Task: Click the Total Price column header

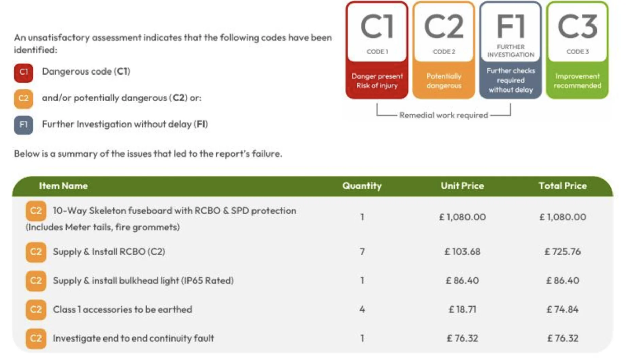Action: (x=563, y=186)
